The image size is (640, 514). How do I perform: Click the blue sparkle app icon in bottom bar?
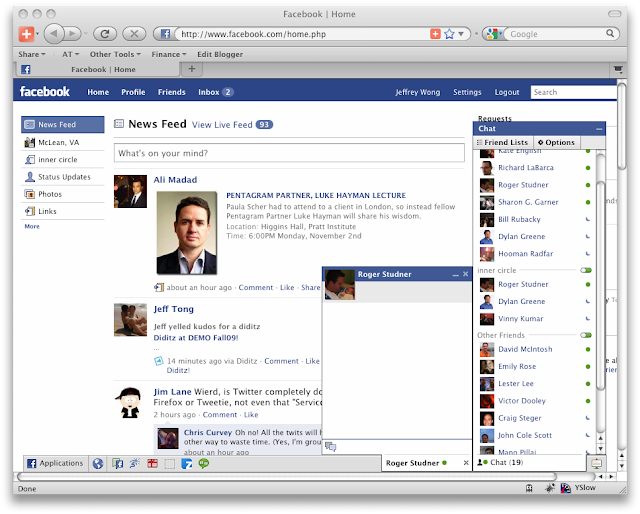pos(135,463)
